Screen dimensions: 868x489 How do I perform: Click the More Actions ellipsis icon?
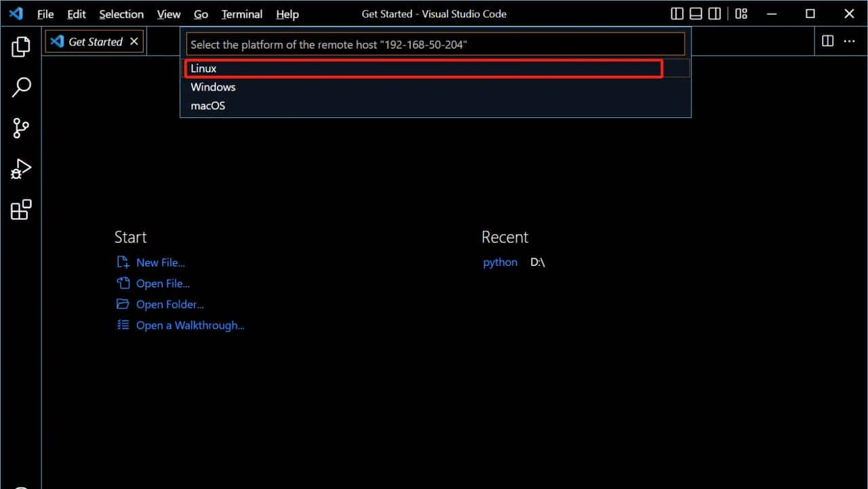tap(850, 41)
